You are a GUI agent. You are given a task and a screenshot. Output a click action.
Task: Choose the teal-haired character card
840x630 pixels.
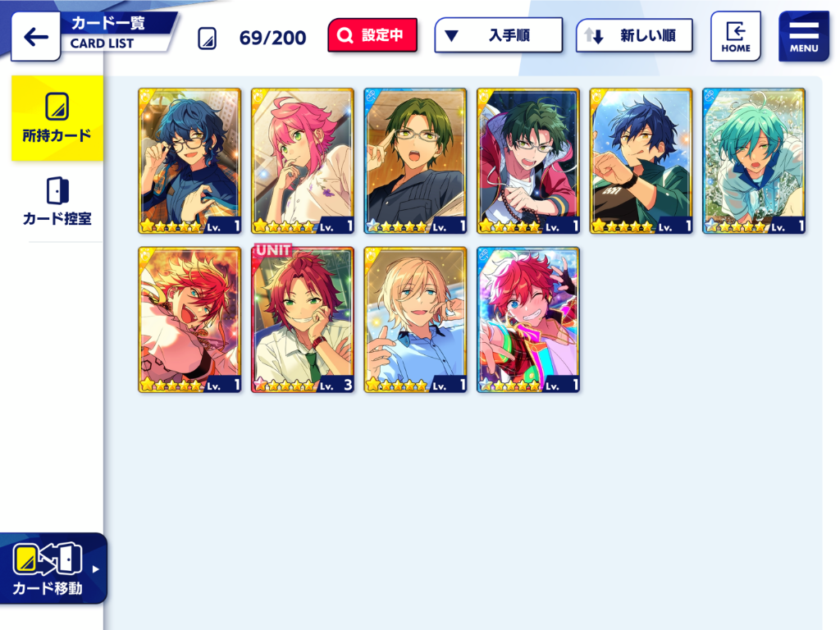pos(754,161)
